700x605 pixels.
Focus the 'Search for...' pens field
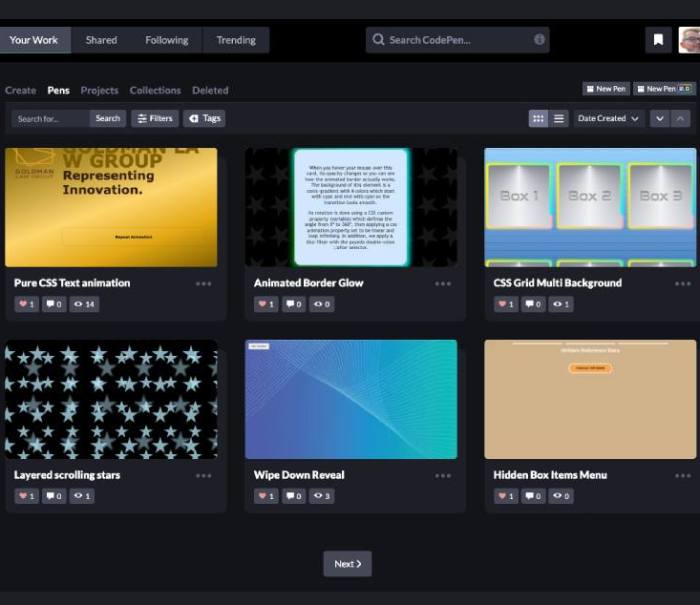click(50, 118)
